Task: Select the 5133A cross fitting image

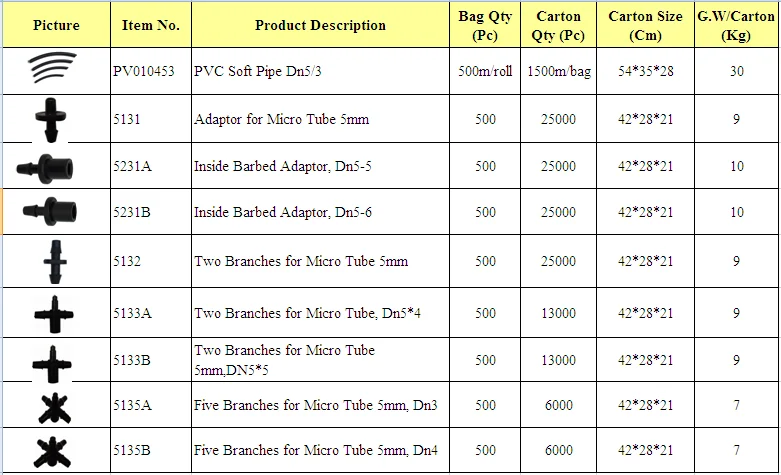Action: point(53,313)
